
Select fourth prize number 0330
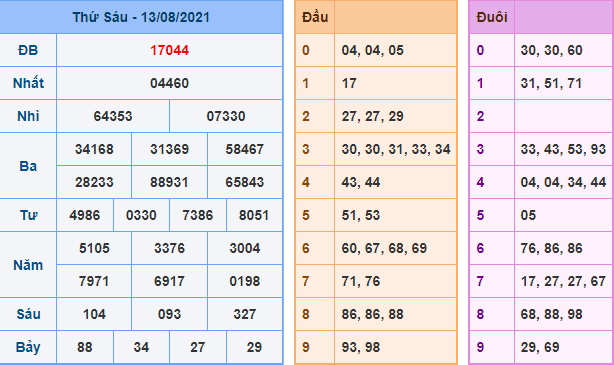pos(141,215)
